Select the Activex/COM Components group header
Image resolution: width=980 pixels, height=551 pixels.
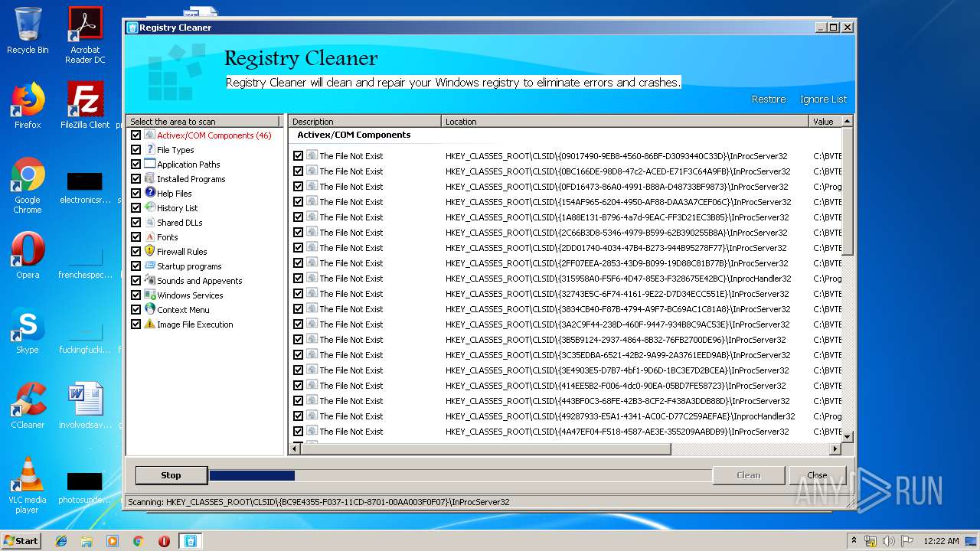click(x=354, y=135)
